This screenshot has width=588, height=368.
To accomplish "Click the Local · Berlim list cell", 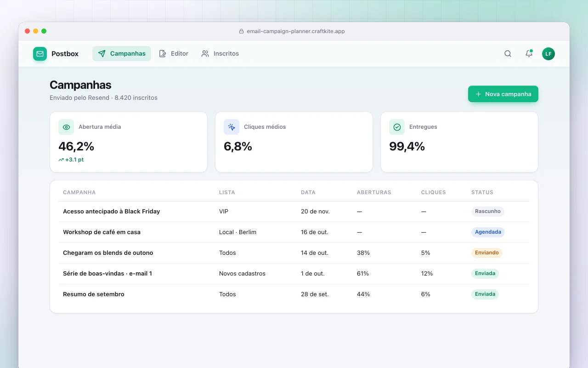I will click(238, 232).
